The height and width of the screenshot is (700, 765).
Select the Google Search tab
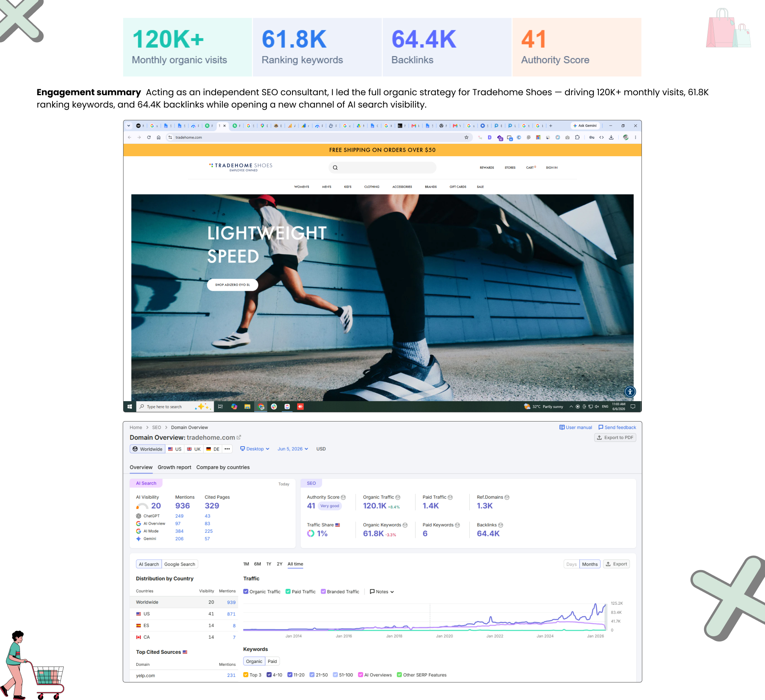(180, 565)
